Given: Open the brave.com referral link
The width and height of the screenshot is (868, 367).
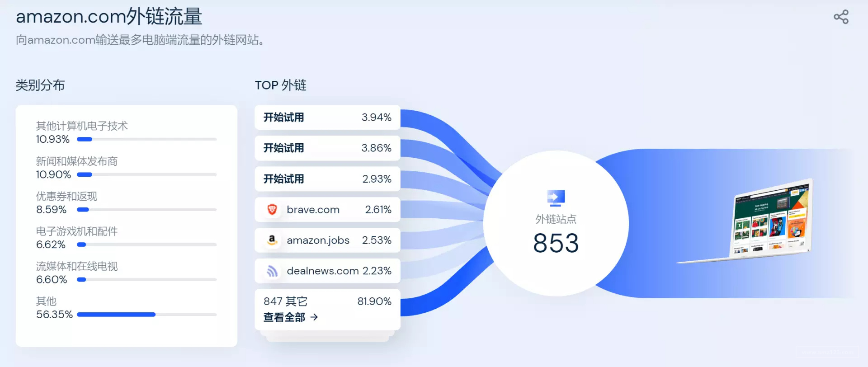Looking at the screenshot, I should tap(313, 210).
